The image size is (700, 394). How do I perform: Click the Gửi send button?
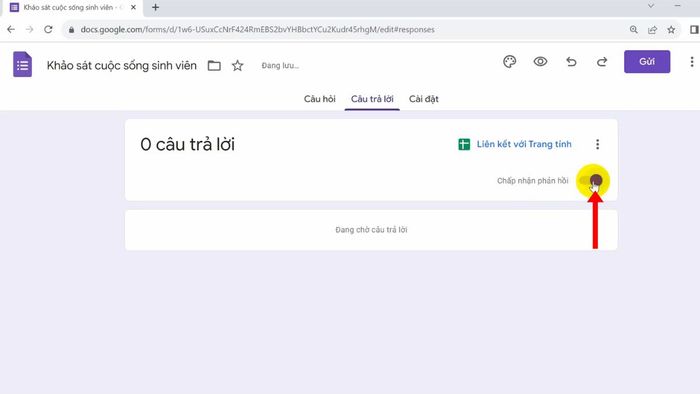pyautogui.click(x=647, y=62)
